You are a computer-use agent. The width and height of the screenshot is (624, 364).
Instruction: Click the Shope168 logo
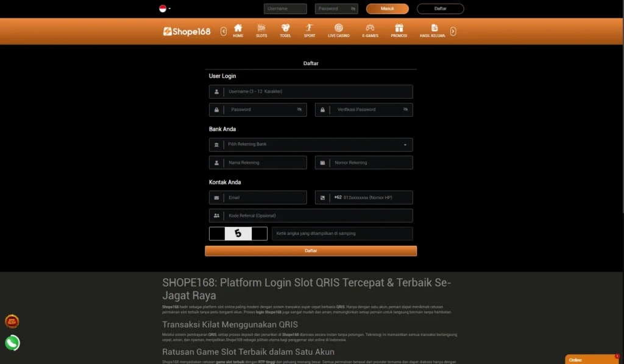pos(187,32)
